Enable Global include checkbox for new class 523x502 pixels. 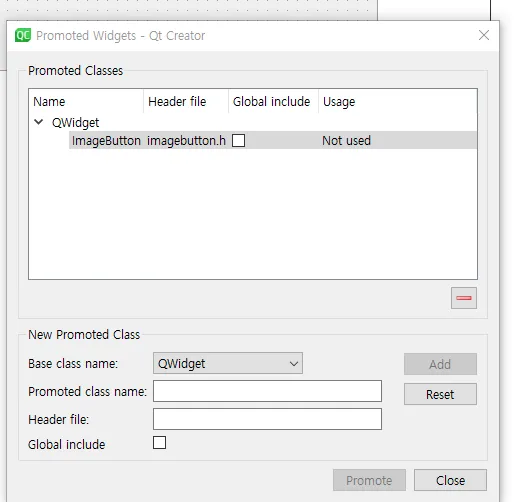click(x=159, y=443)
